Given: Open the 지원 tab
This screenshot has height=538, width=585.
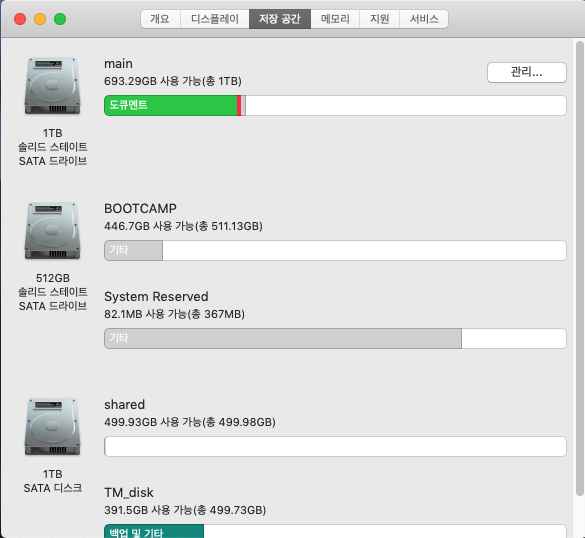Looking at the screenshot, I should pyautogui.click(x=379, y=19).
